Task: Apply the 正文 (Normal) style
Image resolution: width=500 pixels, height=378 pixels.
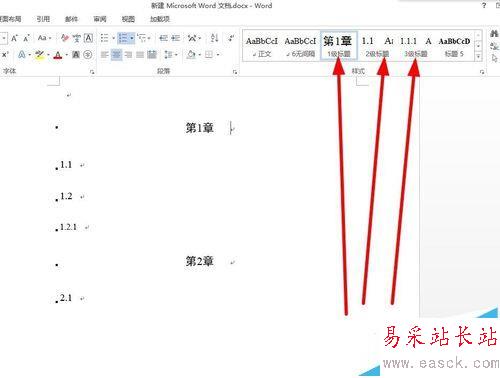Action: 262,46
